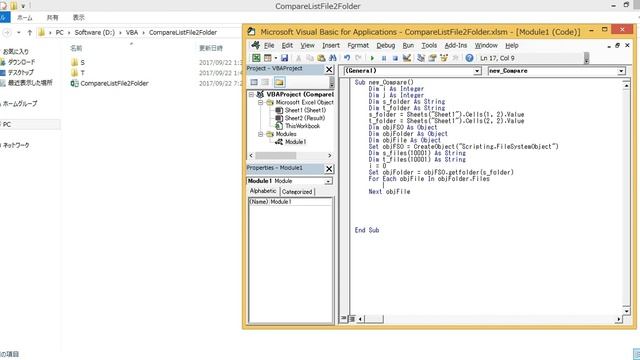Open VBA Help question mark icon
The image size is (640, 360).
(x=469, y=58)
